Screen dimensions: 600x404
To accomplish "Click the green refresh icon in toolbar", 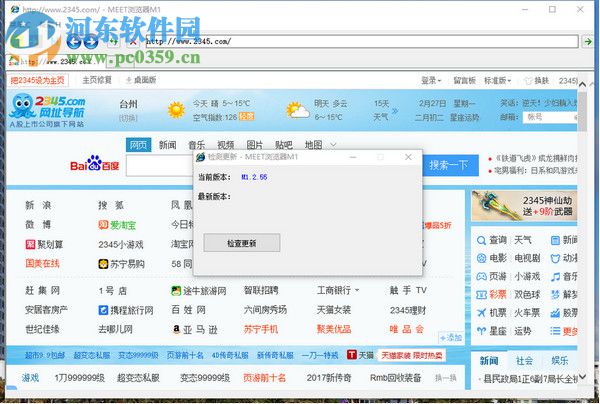I will 113,41.
